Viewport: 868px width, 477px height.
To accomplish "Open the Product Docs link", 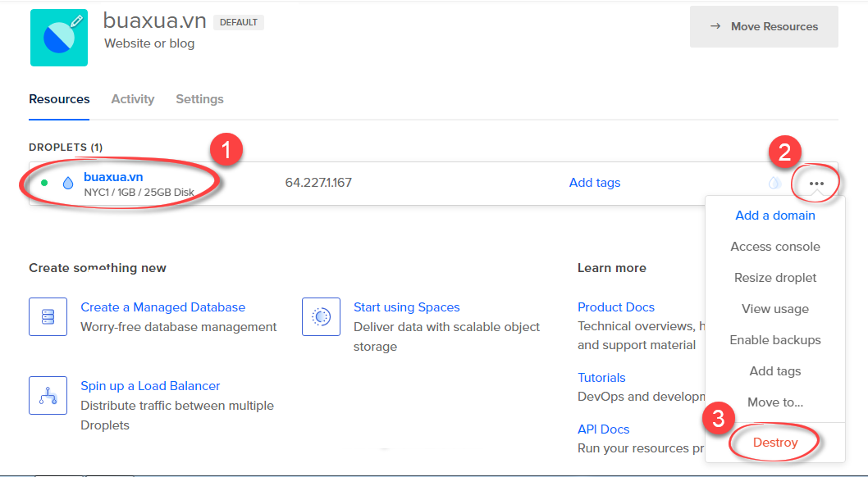I will point(616,307).
